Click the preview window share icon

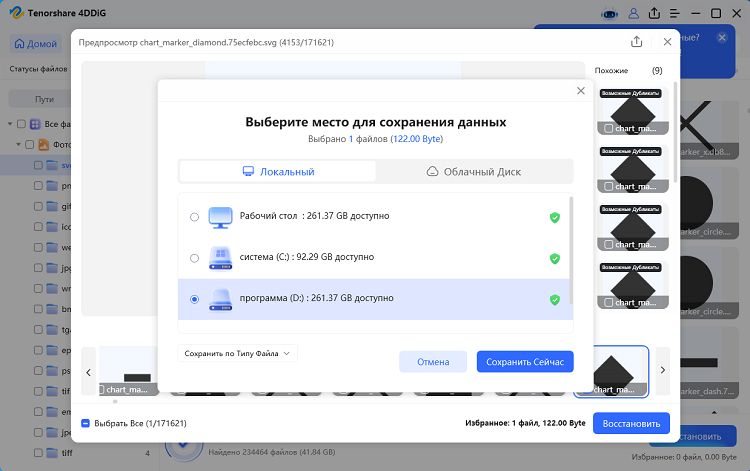pyautogui.click(x=636, y=42)
